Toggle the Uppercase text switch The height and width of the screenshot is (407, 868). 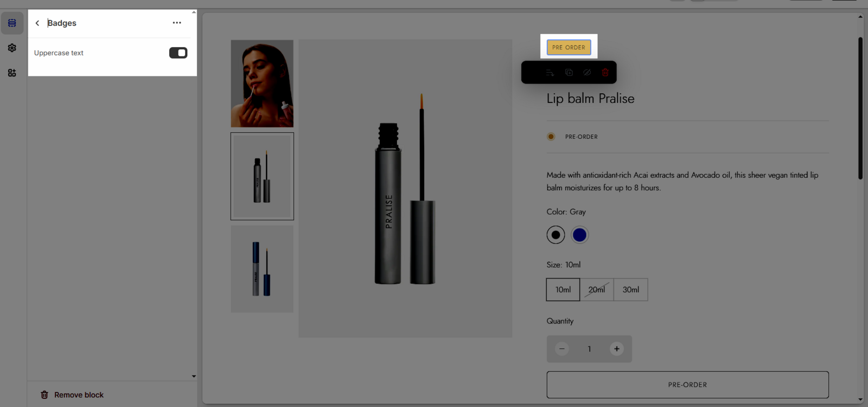[x=178, y=53]
